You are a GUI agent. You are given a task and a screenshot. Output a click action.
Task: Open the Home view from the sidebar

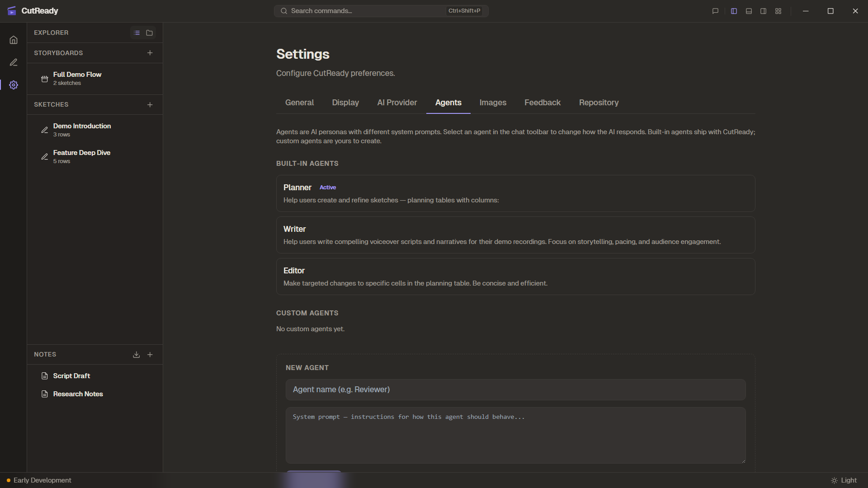pyautogui.click(x=14, y=40)
